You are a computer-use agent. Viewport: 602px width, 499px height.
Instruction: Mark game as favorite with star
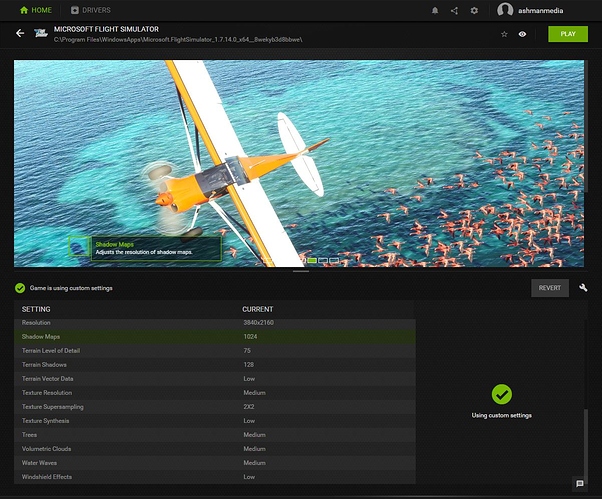(x=504, y=34)
